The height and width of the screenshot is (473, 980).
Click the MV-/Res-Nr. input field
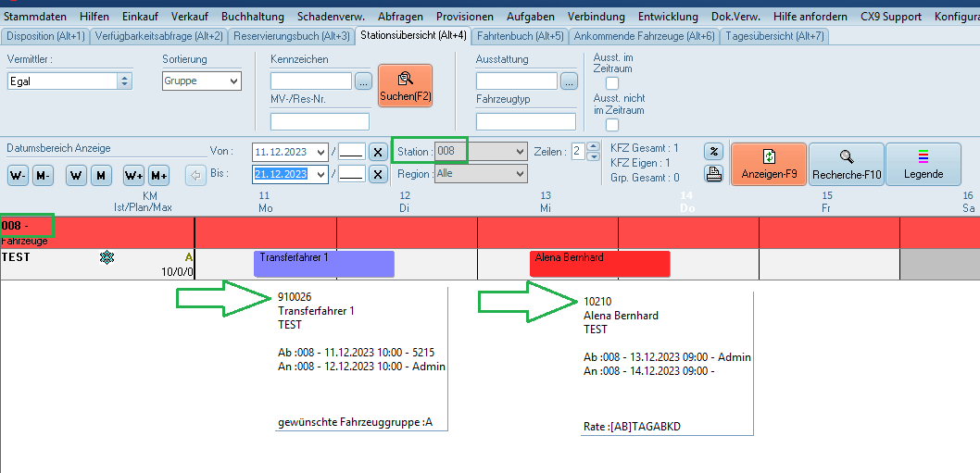(320, 121)
